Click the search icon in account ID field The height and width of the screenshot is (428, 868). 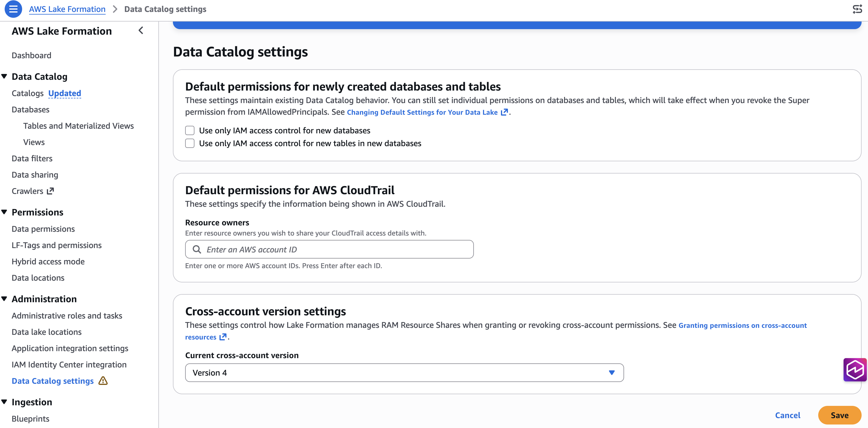pyautogui.click(x=197, y=250)
